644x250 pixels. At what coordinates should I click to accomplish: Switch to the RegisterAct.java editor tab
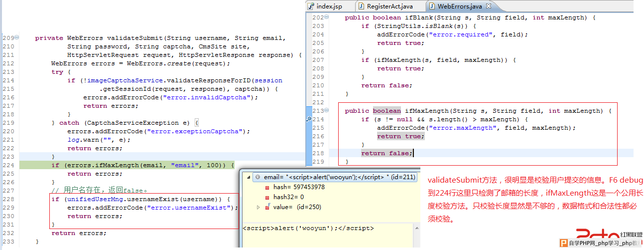390,6
